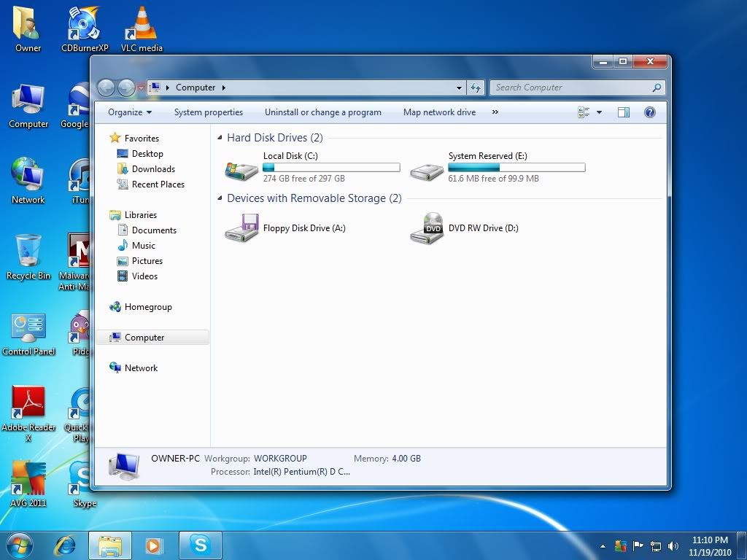Screen dimensions: 747x560
Task: Open Action Center flag tray icon
Action: [x=638, y=546]
